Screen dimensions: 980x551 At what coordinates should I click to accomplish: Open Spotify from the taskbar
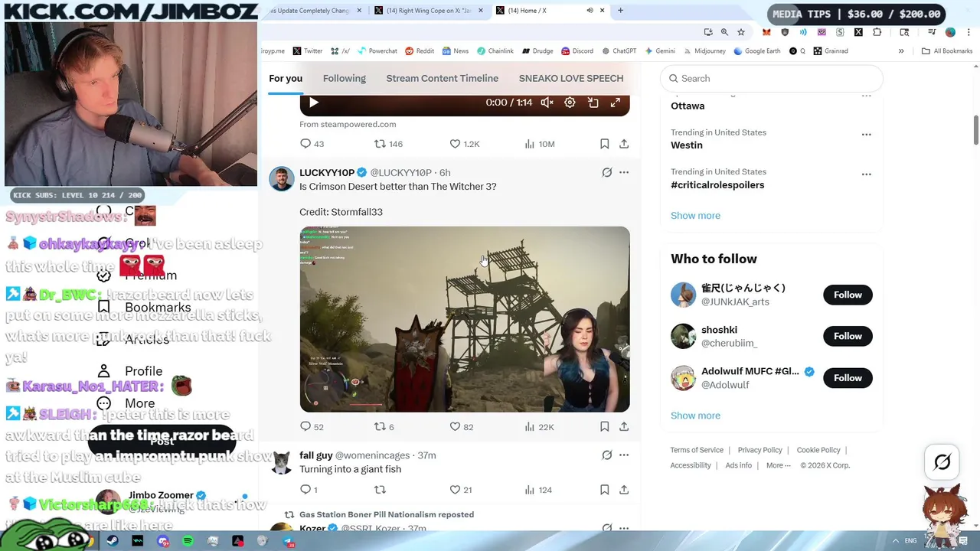coord(188,541)
